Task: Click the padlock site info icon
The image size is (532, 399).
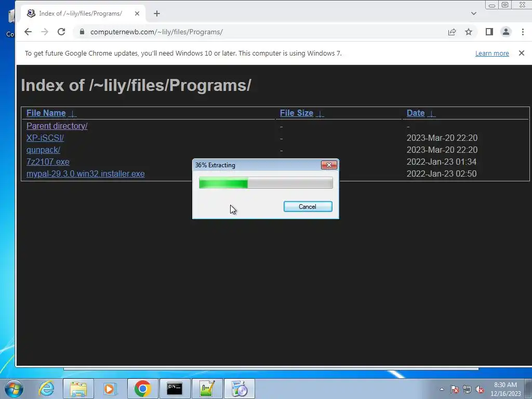Action: (82, 32)
